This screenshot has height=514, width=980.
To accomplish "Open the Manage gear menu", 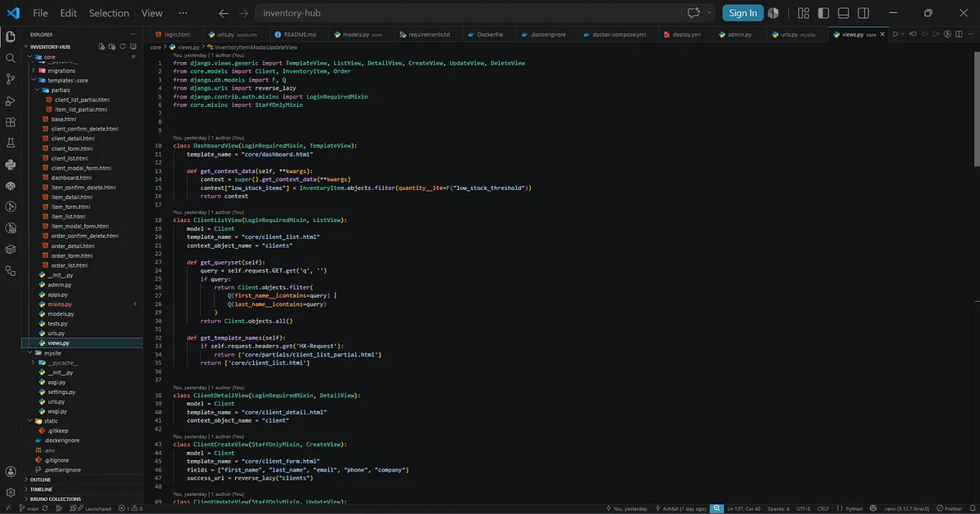I will pos(11,493).
